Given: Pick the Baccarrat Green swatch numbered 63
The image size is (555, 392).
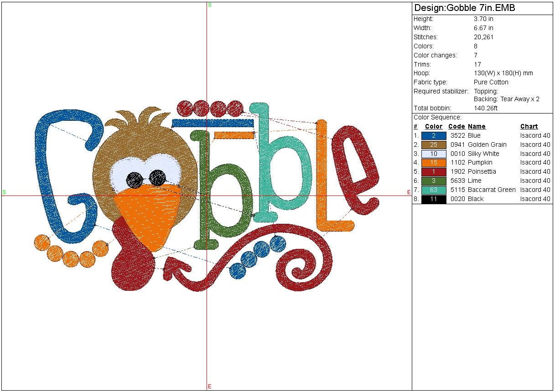Looking at the screenshot, I should click(x=433, y=190).
